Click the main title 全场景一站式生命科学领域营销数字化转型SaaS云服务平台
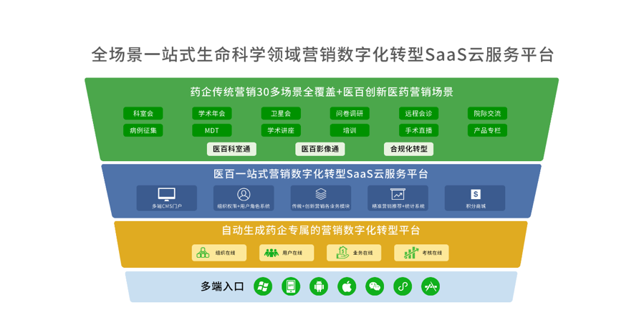Screen dimensions: 644x320 [322, 54]
